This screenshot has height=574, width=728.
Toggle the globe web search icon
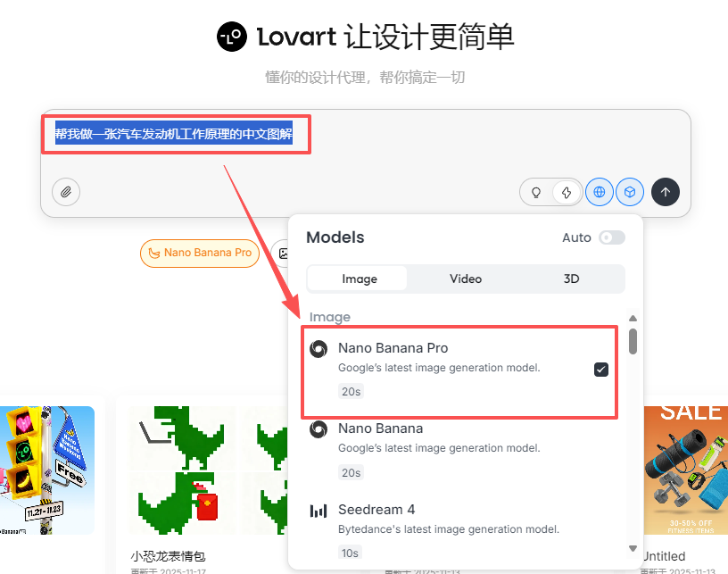(x=599, y=192)
